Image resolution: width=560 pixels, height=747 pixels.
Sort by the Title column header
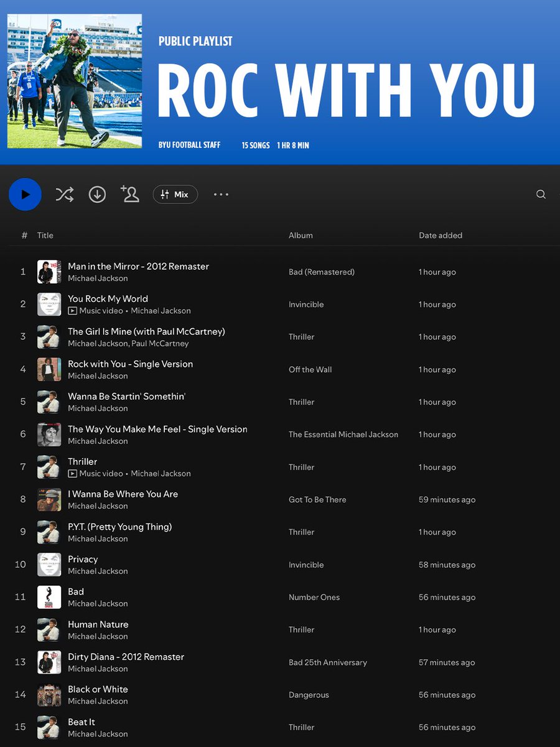[x=45, y=235]
